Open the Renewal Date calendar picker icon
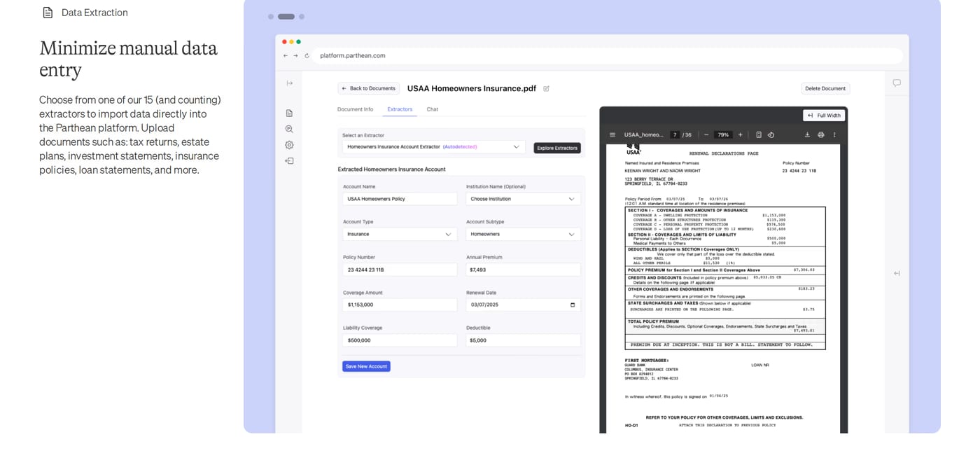Viewport: 980px width, 472px height. tap(573, 305)
